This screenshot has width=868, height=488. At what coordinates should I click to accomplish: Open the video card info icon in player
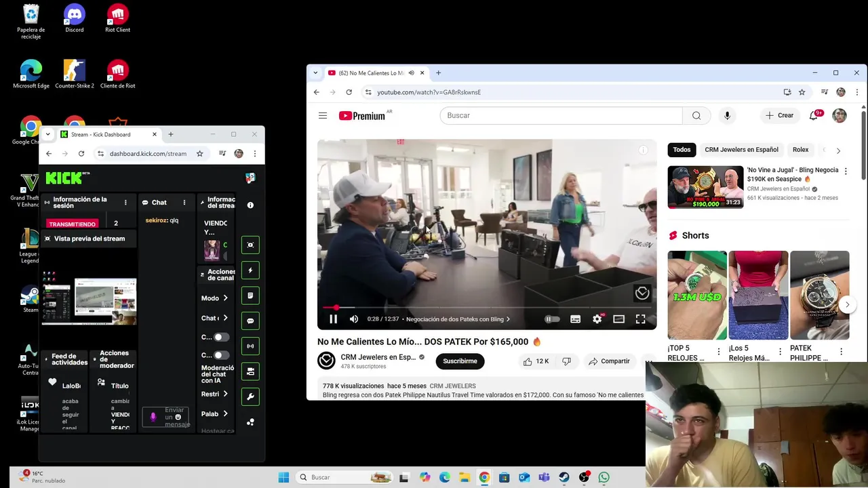pos(643,150)
